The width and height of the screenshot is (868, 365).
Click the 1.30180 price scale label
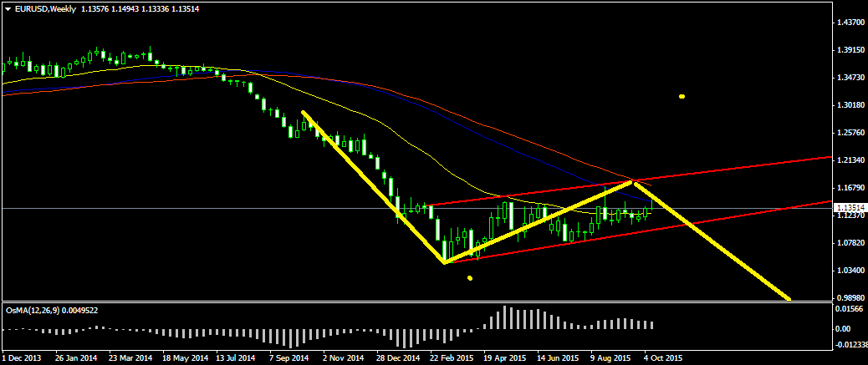(x=850, y=105)
